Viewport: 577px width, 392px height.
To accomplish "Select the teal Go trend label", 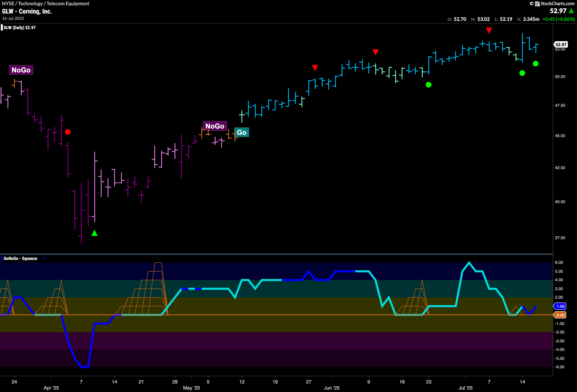I will click(x=242, y=132).
